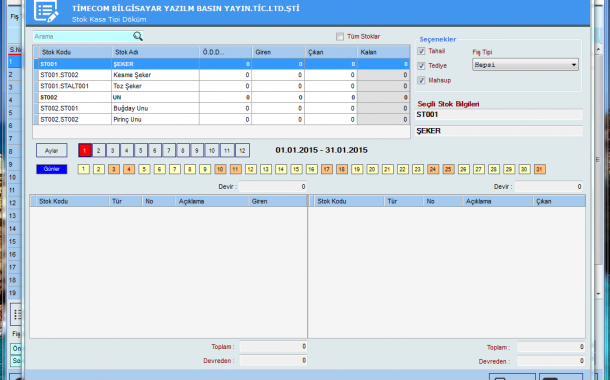The width and height of the screenshot is (610, 380).
Task: Select the Kesme Şeker stock row
Action: 222,75
